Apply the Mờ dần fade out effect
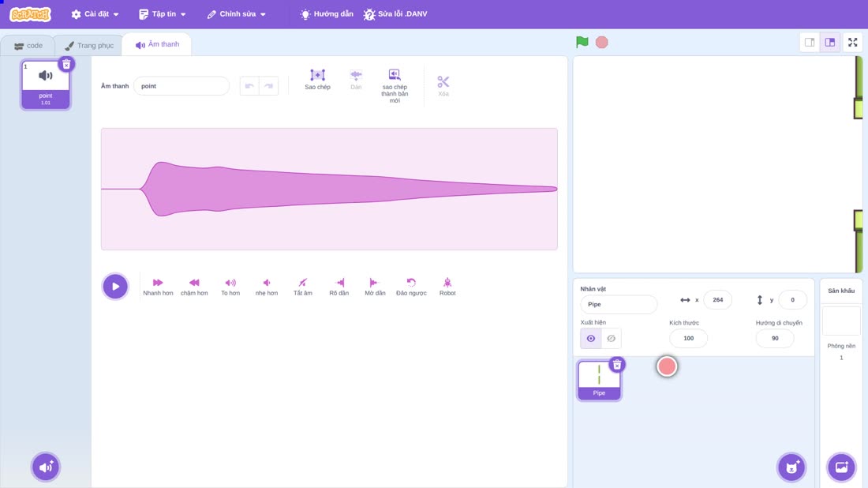The image size is (868, 488). (x=375, y=287)
